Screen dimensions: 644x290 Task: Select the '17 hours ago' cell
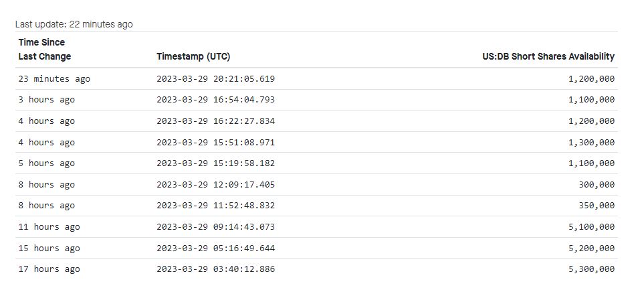[x=49, y=269]
